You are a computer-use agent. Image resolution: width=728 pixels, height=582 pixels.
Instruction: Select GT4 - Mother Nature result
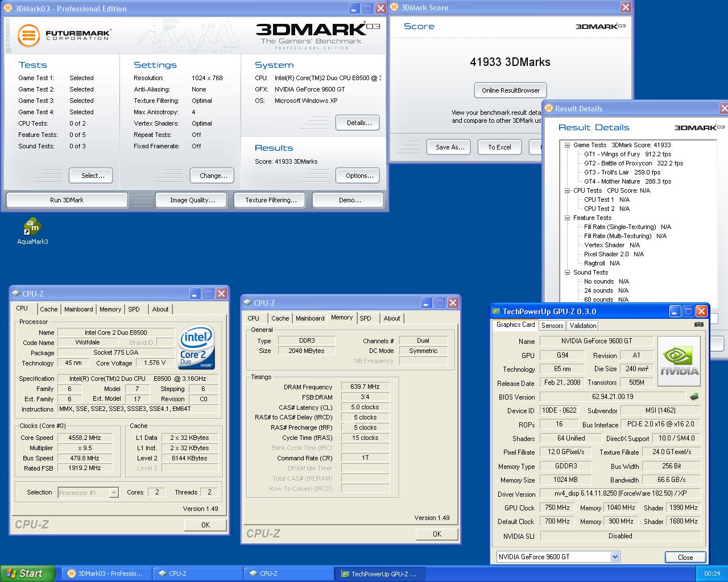coord(627,181)
